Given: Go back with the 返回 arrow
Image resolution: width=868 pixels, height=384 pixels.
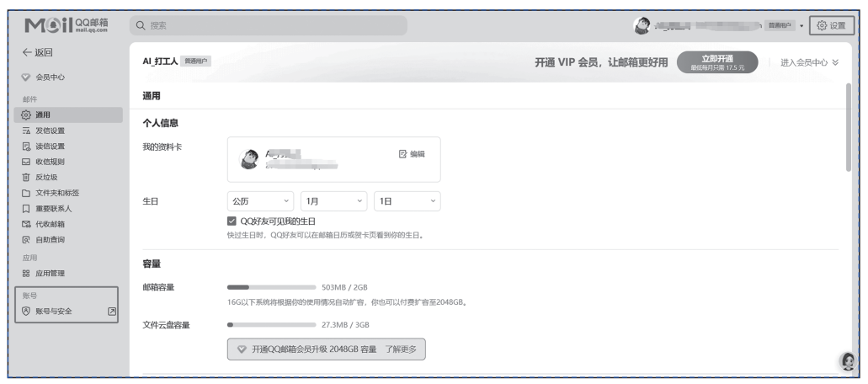Looking at the screenshot, I should [37, 52].
